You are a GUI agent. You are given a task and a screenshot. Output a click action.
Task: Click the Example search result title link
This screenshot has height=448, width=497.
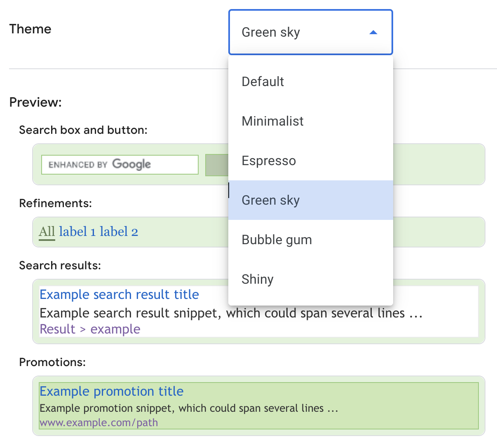coord(119,294)
